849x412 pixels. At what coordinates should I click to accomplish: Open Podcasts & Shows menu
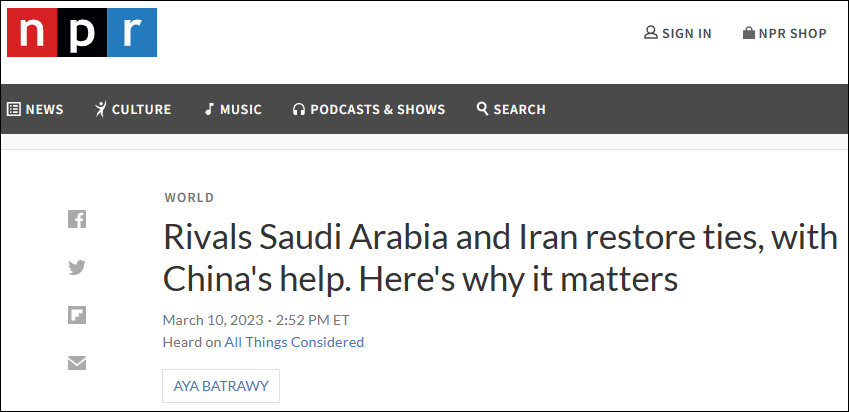pos(377,109)
